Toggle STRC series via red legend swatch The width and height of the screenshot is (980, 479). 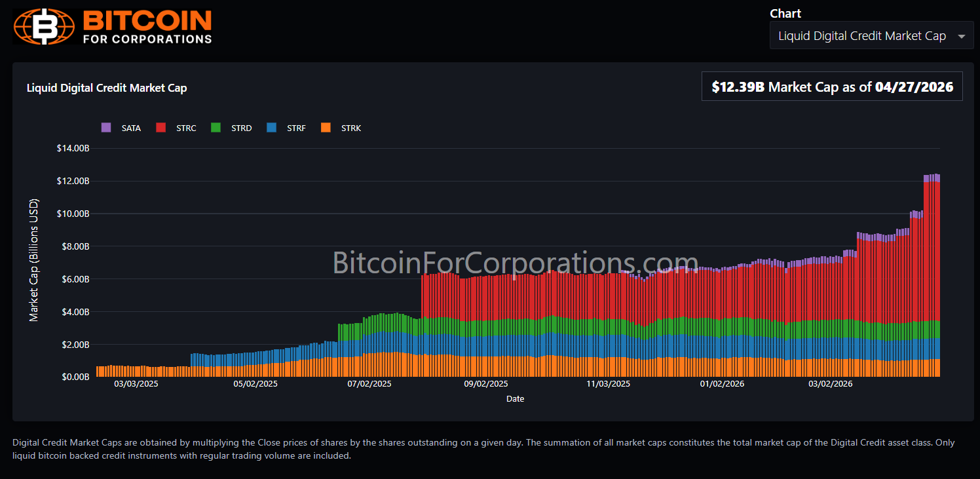click(x=160, y=128)
